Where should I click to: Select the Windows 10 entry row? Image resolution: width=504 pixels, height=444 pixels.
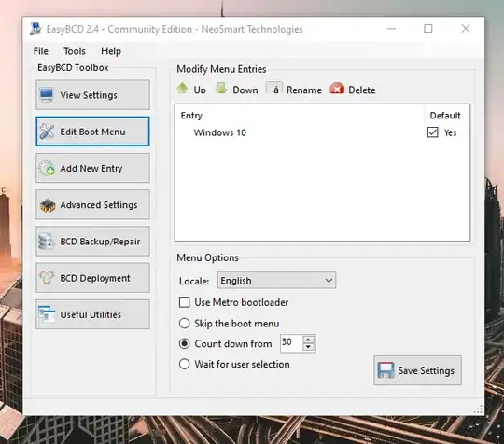click(322, 132)
